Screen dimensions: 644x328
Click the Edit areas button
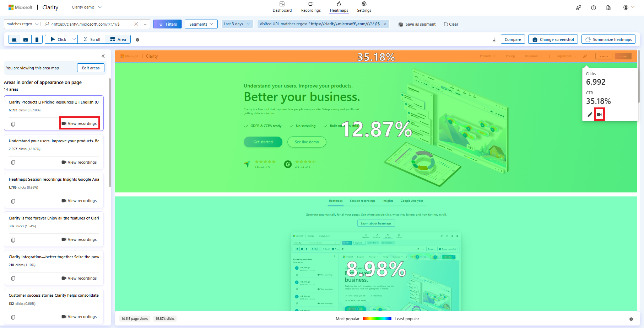pos(91,68)
